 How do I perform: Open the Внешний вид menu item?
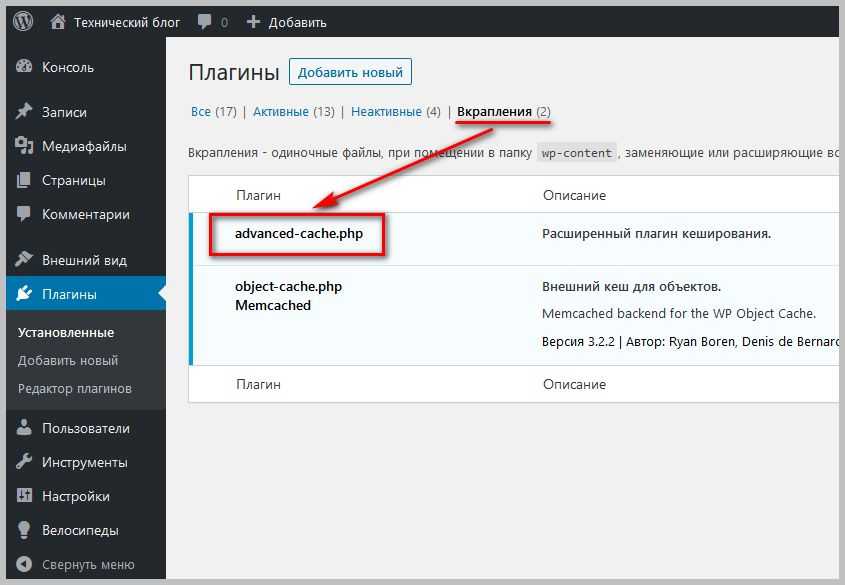pyautogui.click(x=84, y=261)
